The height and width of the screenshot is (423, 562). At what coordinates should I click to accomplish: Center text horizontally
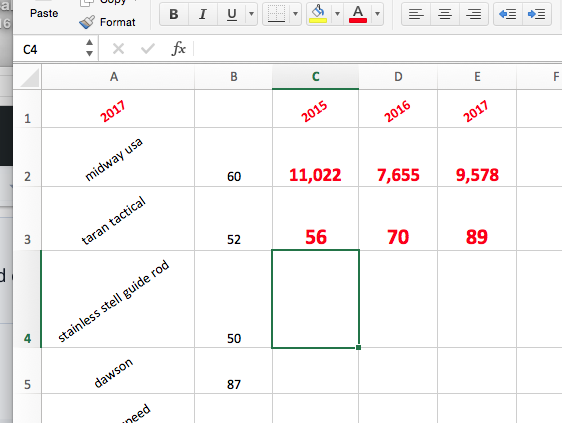click(x=445, y=14)
